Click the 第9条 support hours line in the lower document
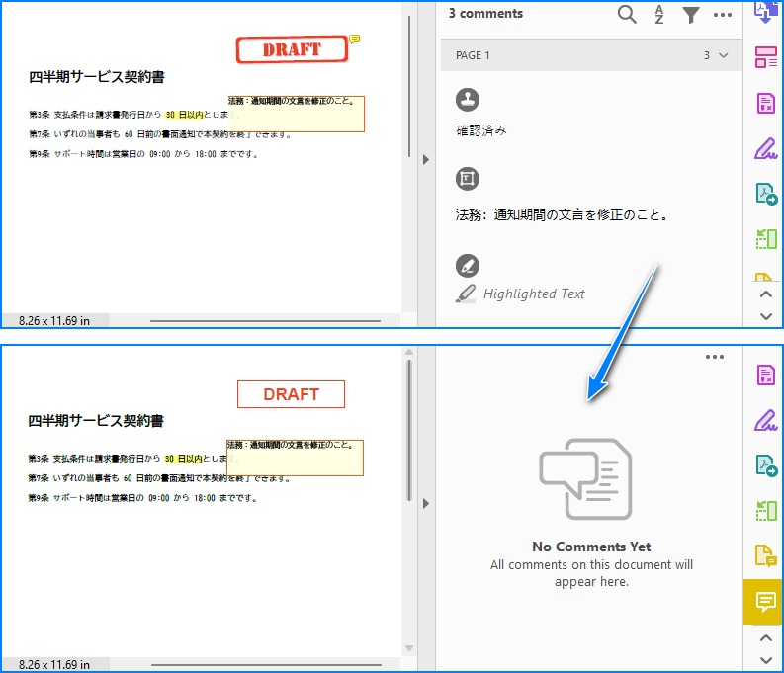Viewport: 784px width, 673px height. click(142, 498)
